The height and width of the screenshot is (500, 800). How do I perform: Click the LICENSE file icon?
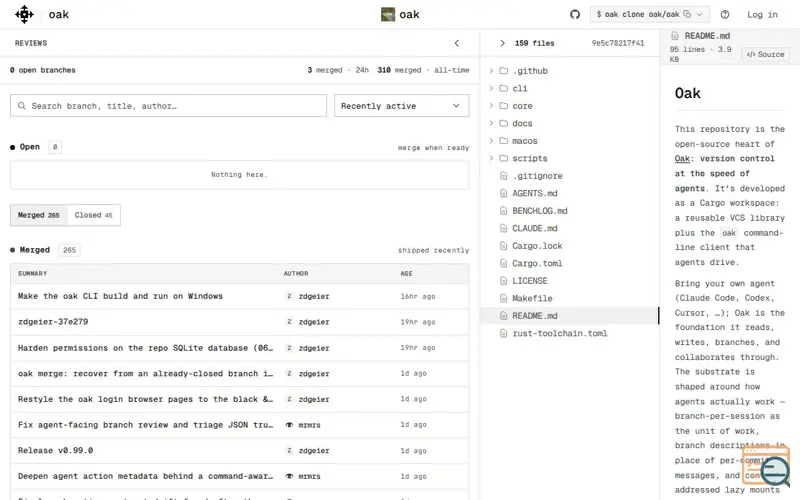[x=504, y=281]
